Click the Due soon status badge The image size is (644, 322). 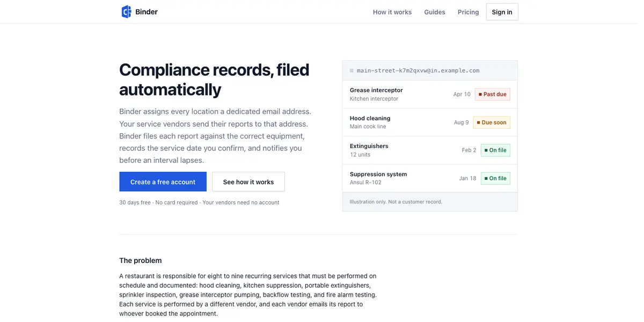tap(492, 122)
